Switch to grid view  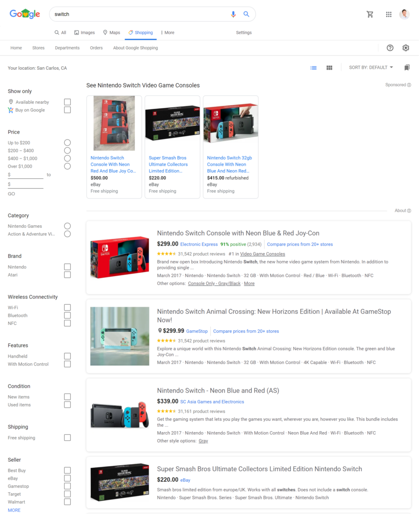329,68
